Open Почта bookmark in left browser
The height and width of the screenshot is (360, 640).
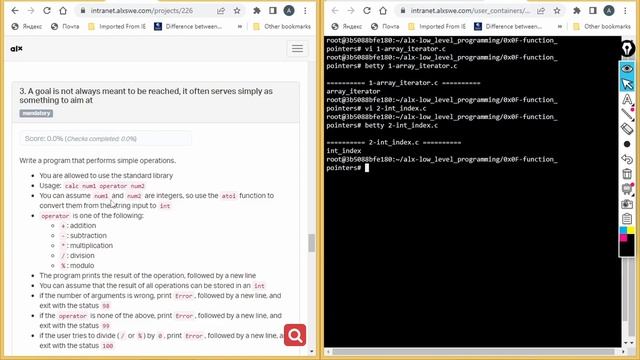click(65, 27)
